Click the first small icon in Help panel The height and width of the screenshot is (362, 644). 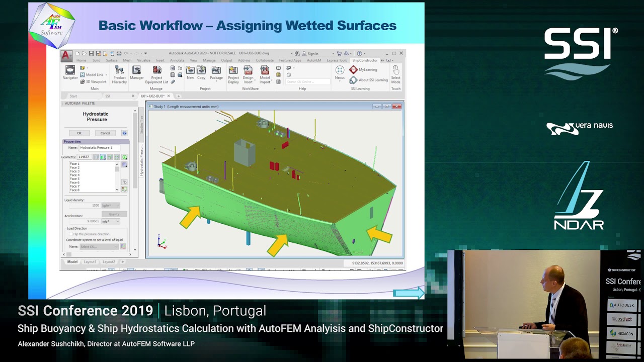click(x=278, y=68)
